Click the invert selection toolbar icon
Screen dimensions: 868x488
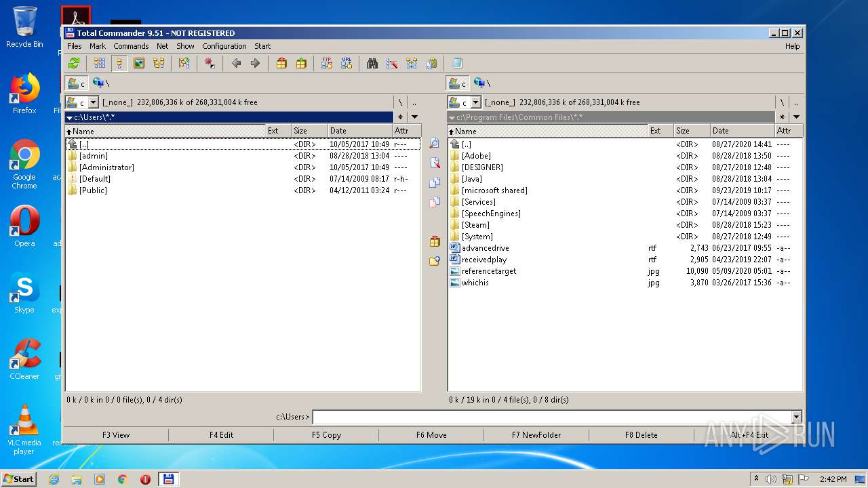[184, 63]
